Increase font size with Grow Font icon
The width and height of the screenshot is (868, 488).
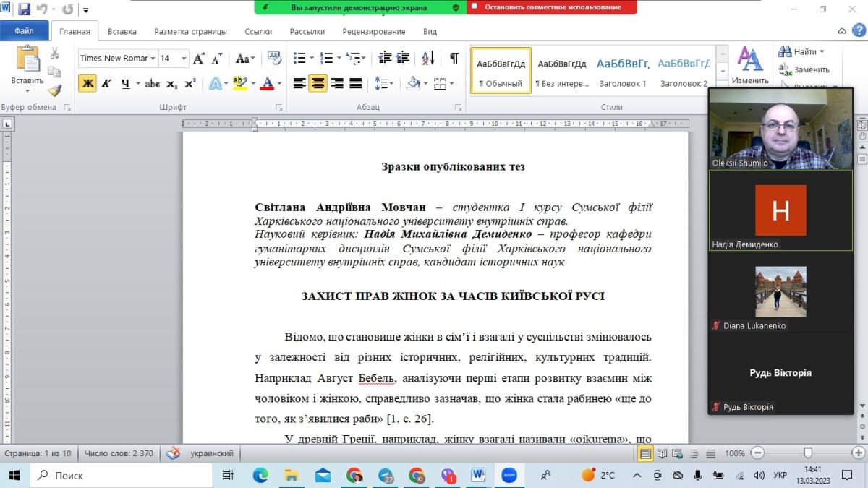click(199, 59)
